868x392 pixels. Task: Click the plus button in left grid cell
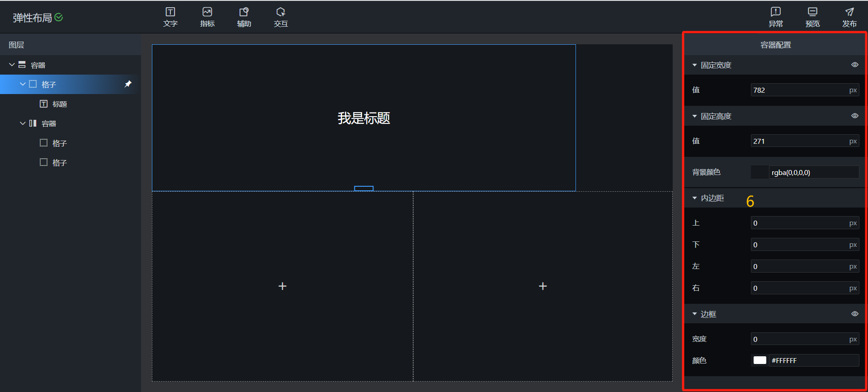click(x=283, y=286)
